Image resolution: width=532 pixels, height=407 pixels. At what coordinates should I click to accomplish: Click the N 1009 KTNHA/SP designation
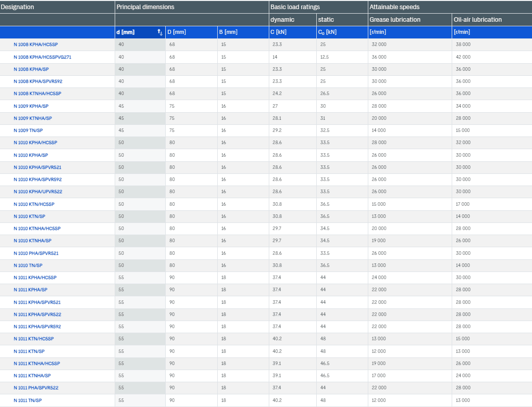(x=32, y=118)
